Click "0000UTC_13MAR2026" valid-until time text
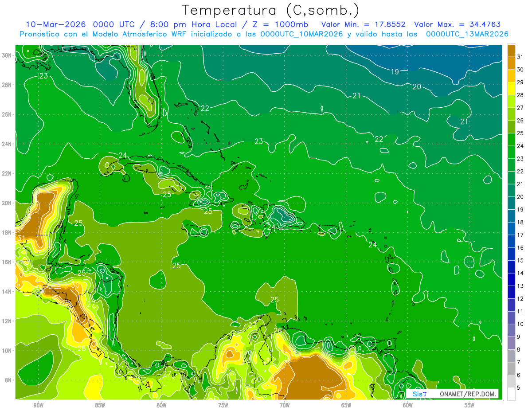Viewport: 532px width, 411px height. pyautogui.click(x=467, y=34)
